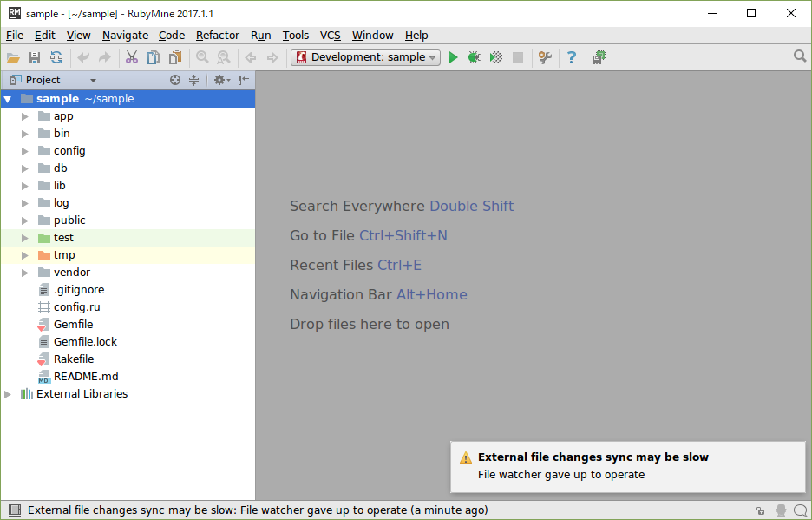Open the Edit menu
812x520 pixels.
tap(45, 36)
